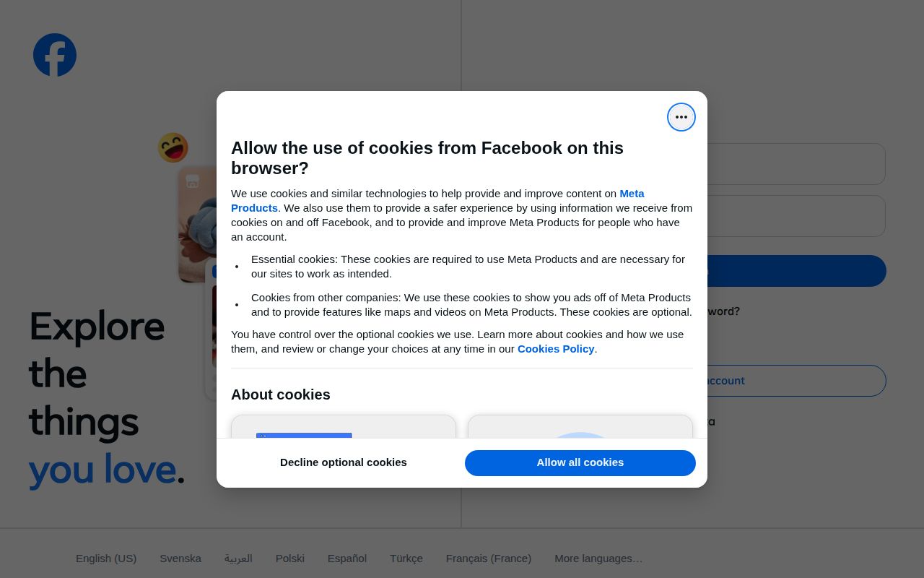Expand the More languages… list
Viewport: 924px width, 578px height.
point(598,558)
